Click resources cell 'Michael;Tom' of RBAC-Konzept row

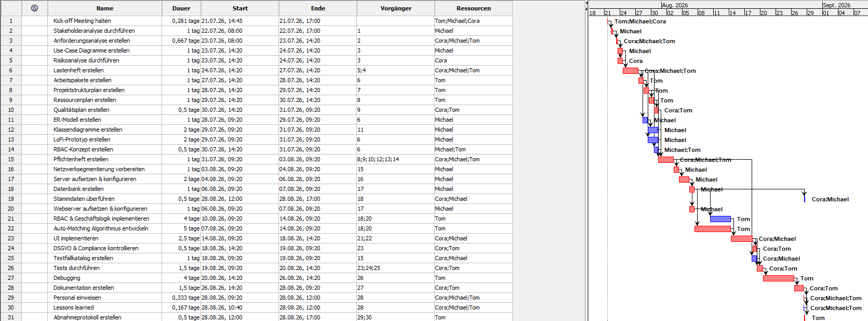click(473, 149)
